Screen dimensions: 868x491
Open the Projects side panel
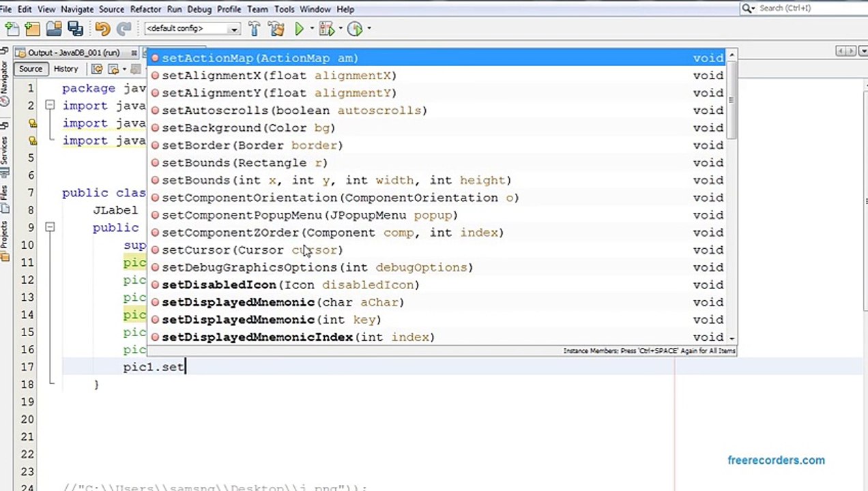click(x=4, y=240)
